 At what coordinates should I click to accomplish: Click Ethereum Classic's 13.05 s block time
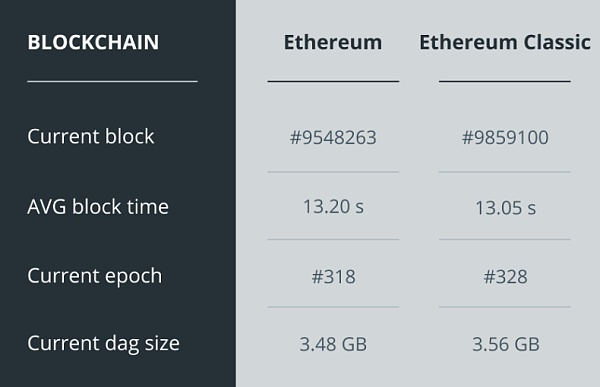(505, 208)
